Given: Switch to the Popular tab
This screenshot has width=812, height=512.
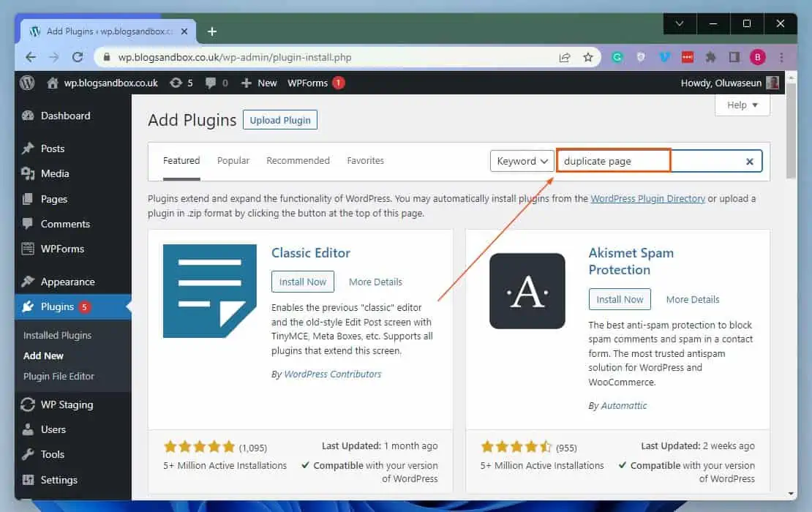Looking at the screenshot, I should tap(233, 160).
